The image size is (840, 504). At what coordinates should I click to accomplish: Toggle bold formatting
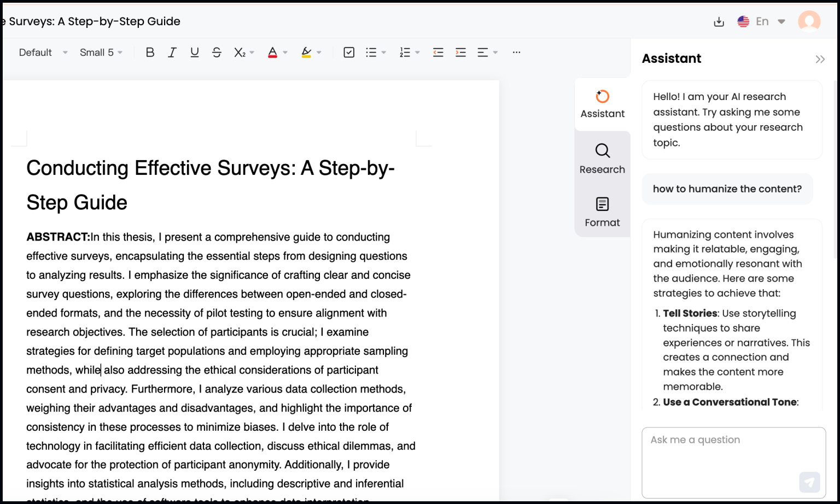tap(150, 52)
